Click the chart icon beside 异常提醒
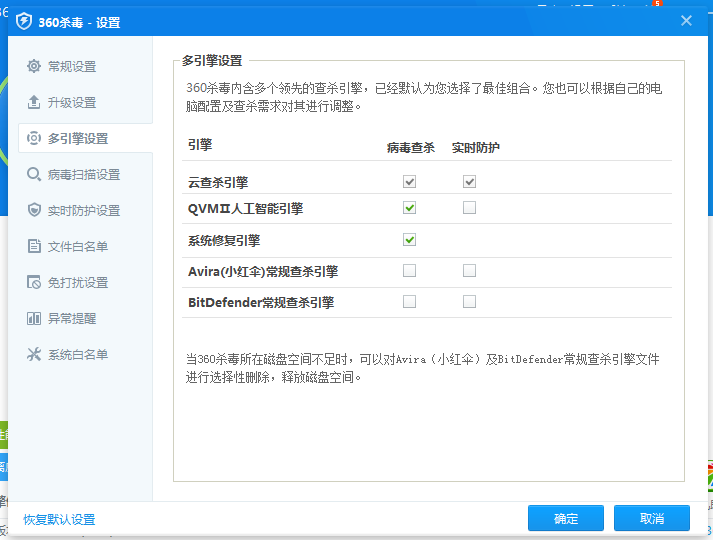713x540 pixels. [x=34, y=318]
